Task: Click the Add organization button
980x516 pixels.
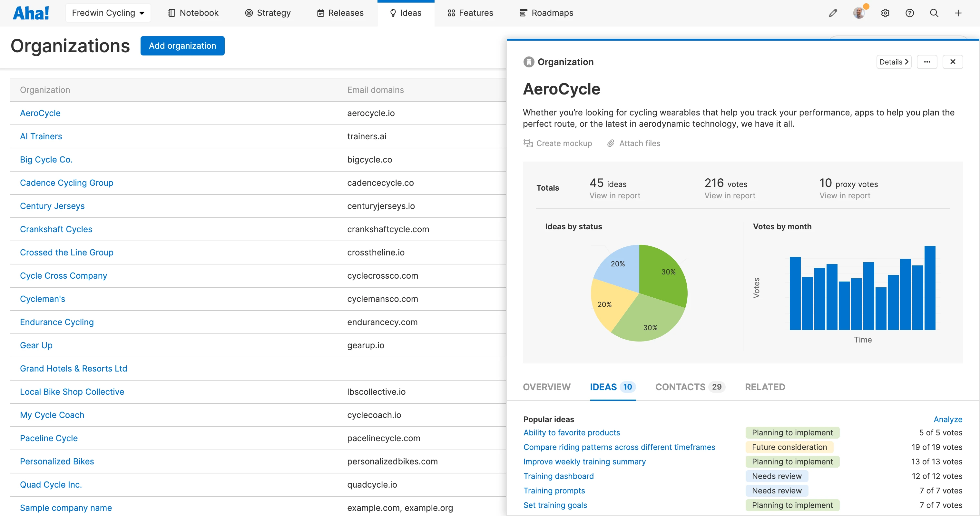Action: 182,46
